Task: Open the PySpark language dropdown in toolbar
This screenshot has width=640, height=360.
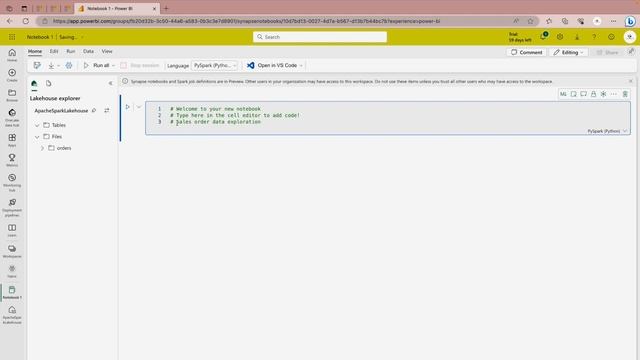Action: tap(215, 65)
